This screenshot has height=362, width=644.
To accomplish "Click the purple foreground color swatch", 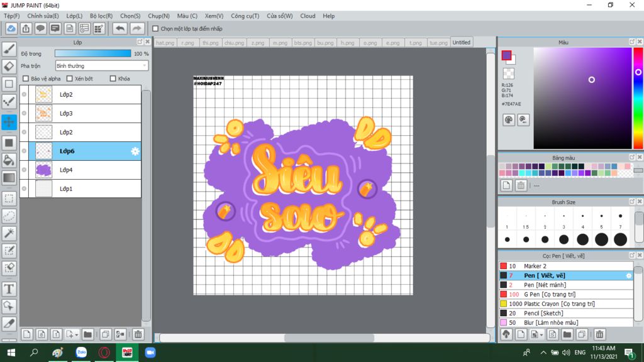I will pyautogui.click(x=506, y=55).
